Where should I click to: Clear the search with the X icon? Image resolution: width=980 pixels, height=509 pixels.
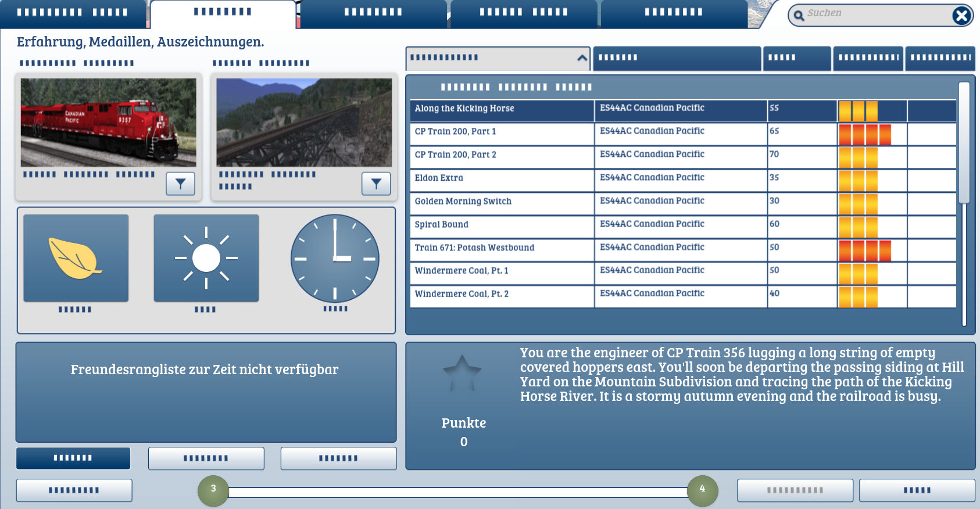(961, 16)
